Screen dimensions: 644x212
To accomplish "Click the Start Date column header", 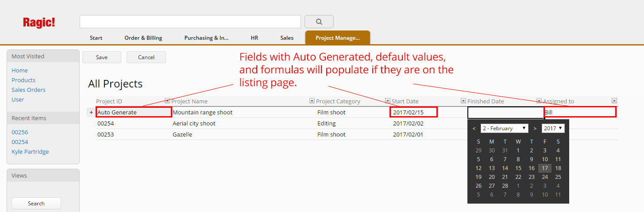I will tap(405, 101).
